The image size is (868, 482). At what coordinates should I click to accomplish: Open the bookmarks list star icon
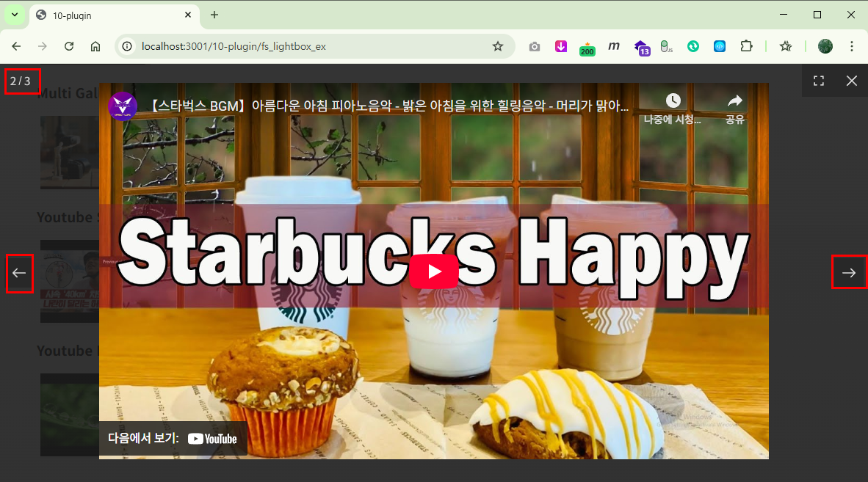pyautogui.click(x=786, y=46)
